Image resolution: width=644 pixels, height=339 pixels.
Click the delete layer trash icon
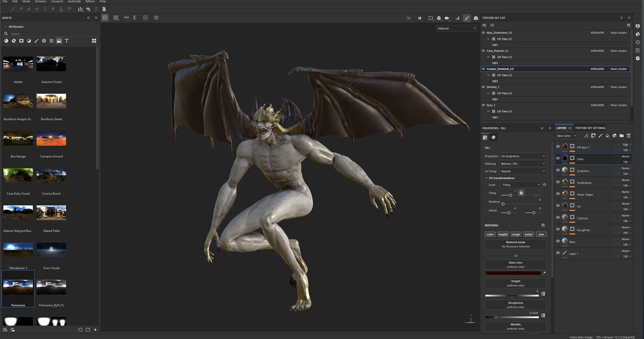pos(629,136)
